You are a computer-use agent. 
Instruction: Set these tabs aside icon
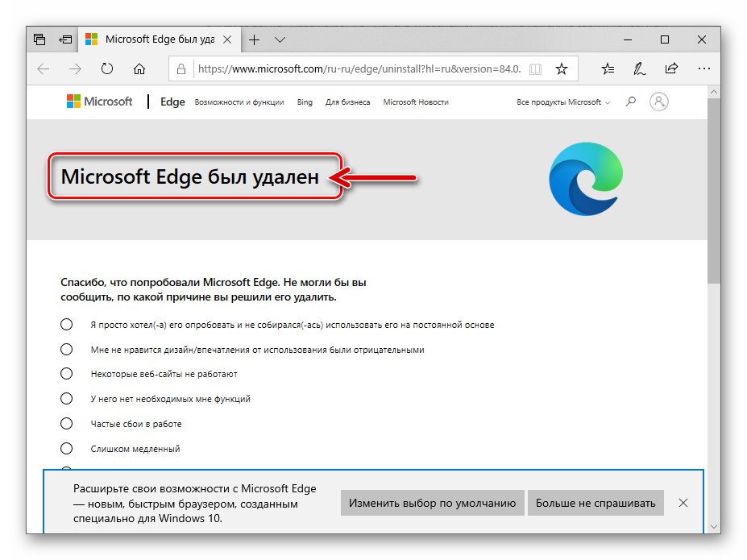(x=65, y=39)
